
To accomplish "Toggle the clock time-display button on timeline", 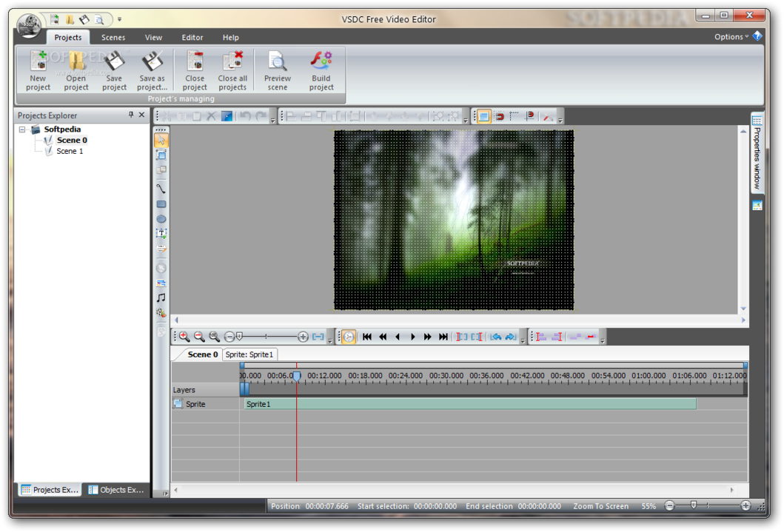I will [349, 337].
